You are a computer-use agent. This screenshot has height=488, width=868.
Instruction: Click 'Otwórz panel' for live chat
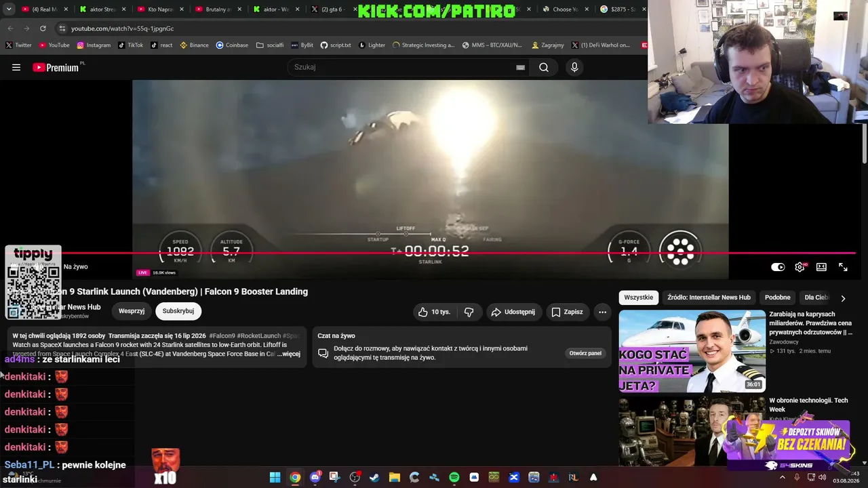585,353
